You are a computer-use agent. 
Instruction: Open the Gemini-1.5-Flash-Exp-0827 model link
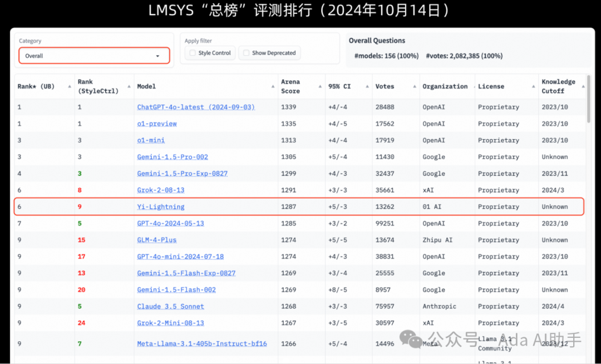coord(186,273)
